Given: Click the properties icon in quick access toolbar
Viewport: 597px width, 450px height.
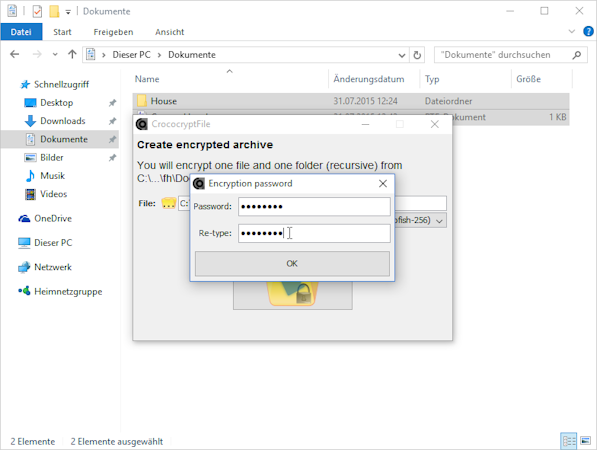Looking at the screenshot, I should pos(37,11).
